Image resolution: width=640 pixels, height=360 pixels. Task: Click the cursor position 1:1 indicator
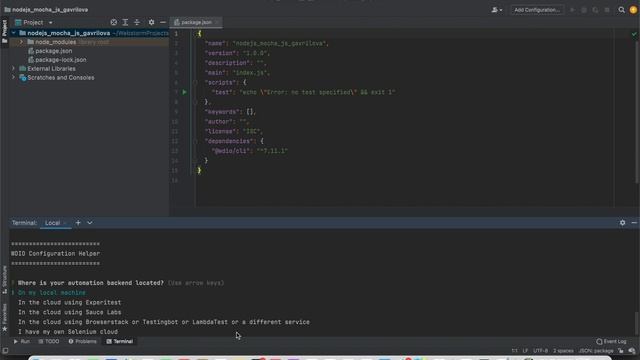tap(514, 351)
